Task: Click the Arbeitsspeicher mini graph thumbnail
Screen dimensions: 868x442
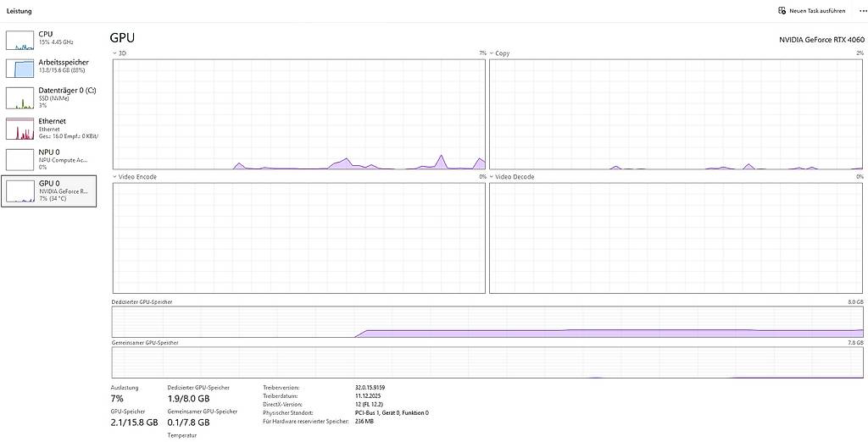Action: tap(20, 68)
